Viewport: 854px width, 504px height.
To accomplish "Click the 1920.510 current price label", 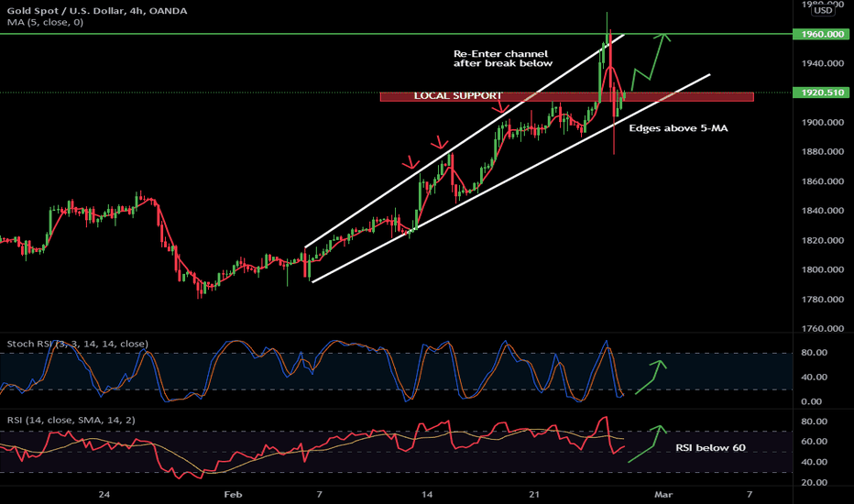I will coord(823,93).
